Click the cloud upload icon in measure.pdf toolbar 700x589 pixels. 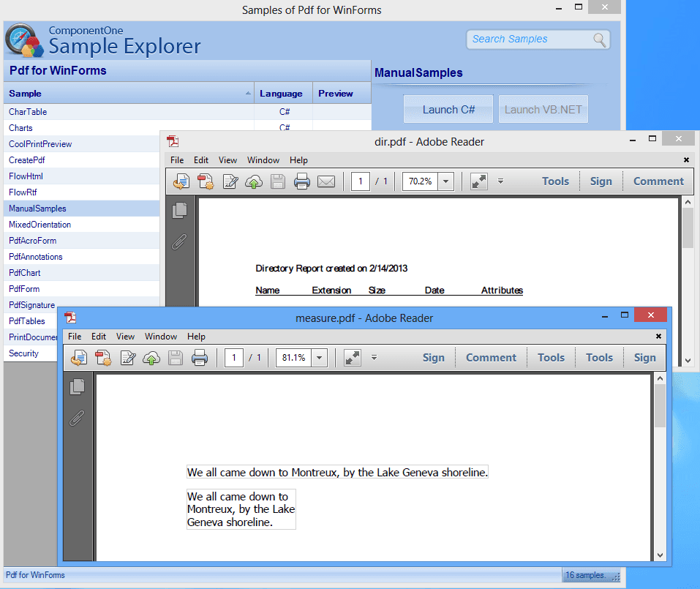[151, 358]
